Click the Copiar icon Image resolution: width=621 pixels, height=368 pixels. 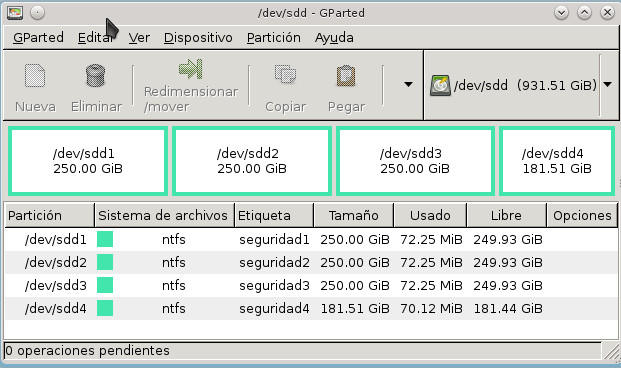pyautogui.click(x=285, y=74)
